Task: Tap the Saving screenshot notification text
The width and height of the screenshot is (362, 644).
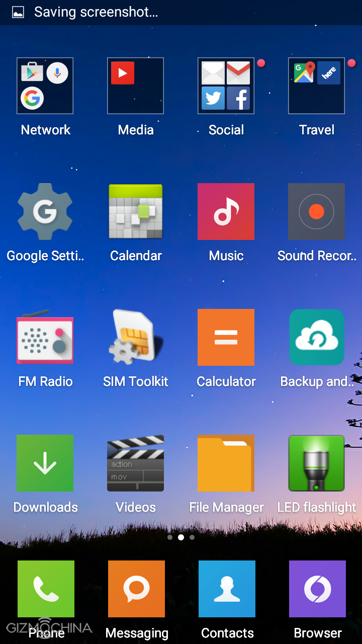Action: pyautogui.click(x=96, y=13)
